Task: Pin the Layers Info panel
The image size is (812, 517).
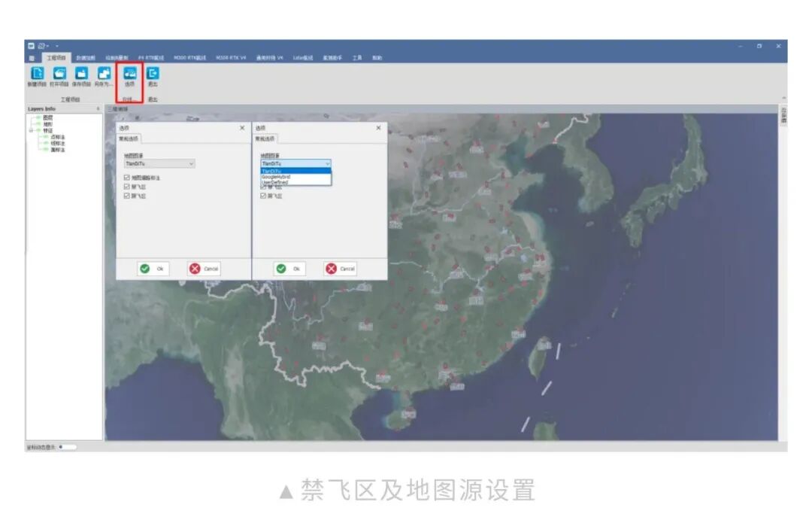Action: coord(98,109)
